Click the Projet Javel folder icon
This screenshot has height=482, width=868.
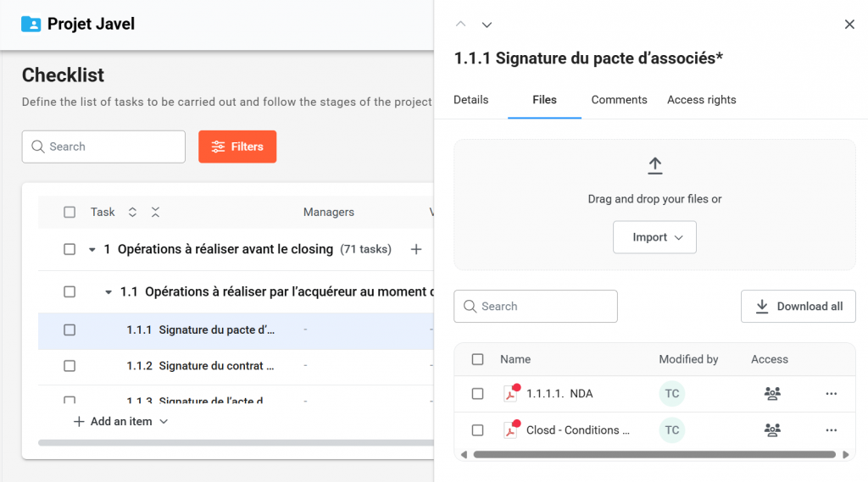pos(31,24)
